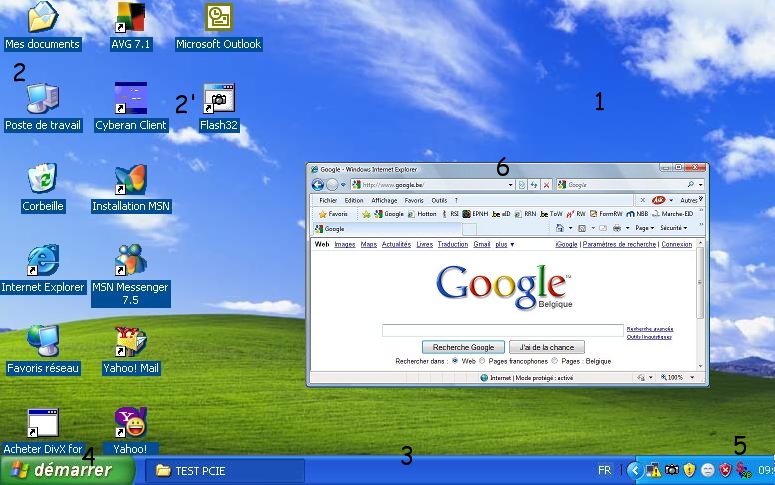Click the Recherche Google button
775x485 pixels.
(x=463, y=347)
